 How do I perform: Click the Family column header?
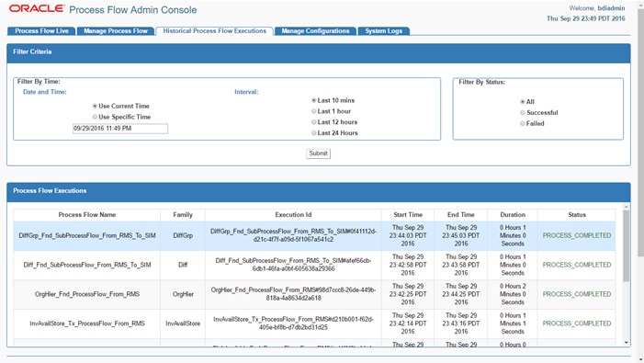pos(183,215)
